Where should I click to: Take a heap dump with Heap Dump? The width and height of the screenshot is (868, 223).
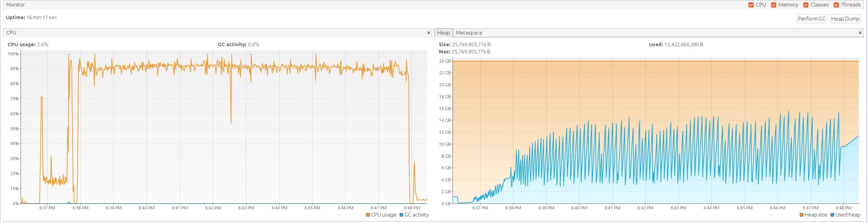click(x=845, y=19)
